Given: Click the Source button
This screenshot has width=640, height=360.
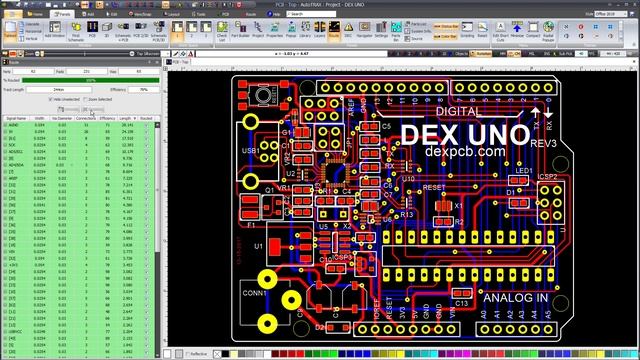Looking at the screenshot, I should point(414,38).
